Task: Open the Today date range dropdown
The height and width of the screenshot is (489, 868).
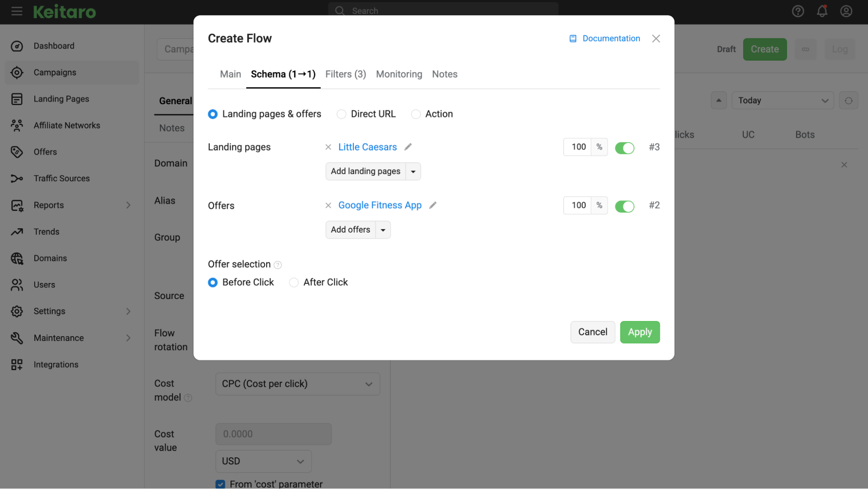Action: pos(782,101)
